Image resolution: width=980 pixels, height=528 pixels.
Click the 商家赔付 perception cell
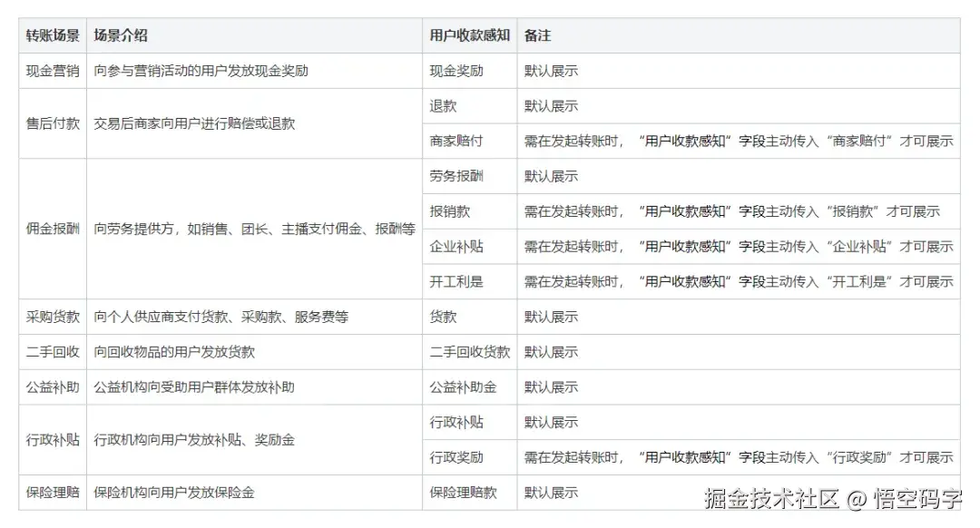pos(450,141)
